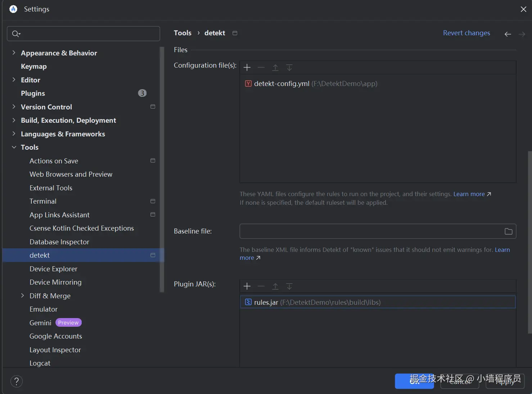
Task: Open Learn more link for YAML files
Action: pos(472,194)
